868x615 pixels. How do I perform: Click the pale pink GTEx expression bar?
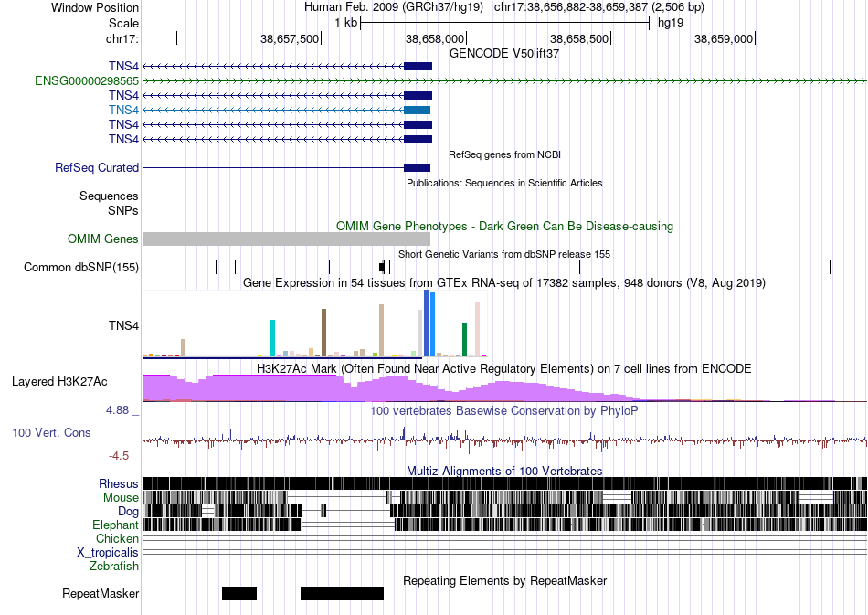[x=477, y=329]
